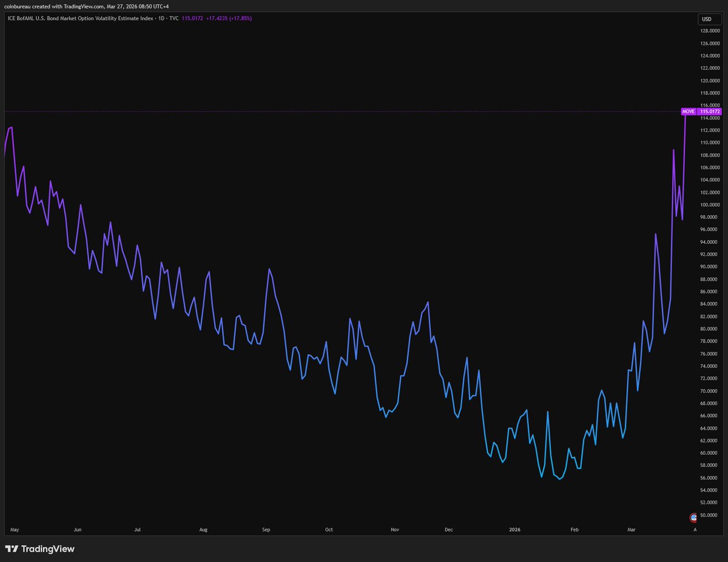Click the Nov label on the time axis
The width and height of the screenshot is (728, 562).
coord(395,529)
